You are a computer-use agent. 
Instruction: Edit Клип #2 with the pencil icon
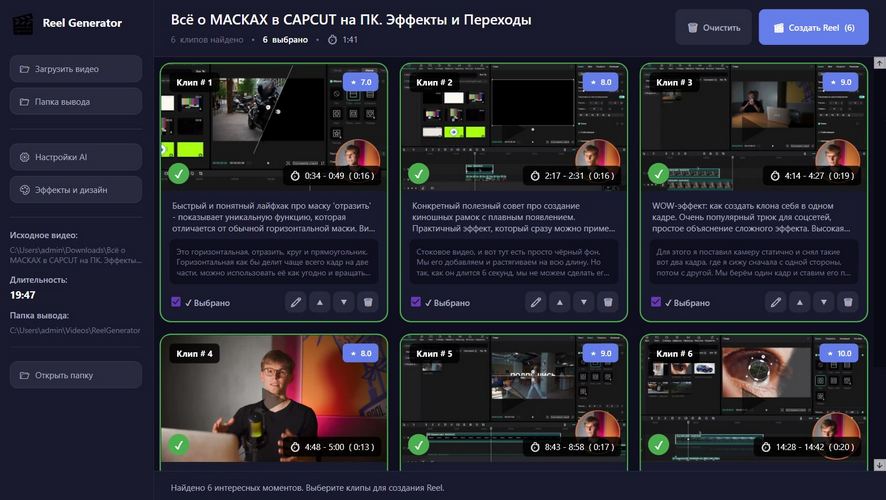536,302
